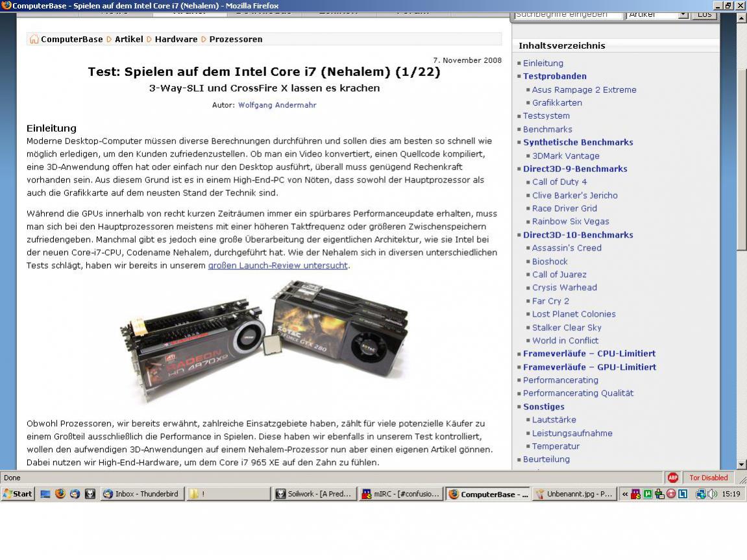Open 'großen Launch-Review untersucht' link
The image size is (747, 560).
tap(278, 265)
